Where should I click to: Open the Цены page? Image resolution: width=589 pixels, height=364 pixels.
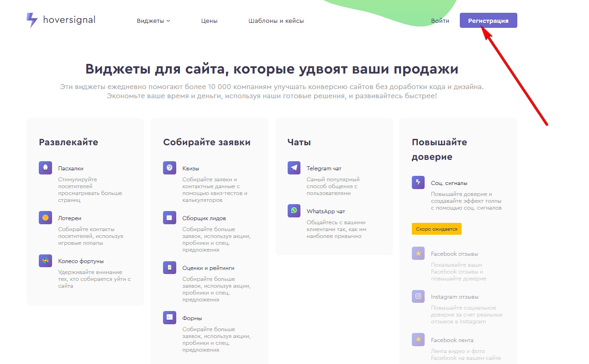[209, 21]
